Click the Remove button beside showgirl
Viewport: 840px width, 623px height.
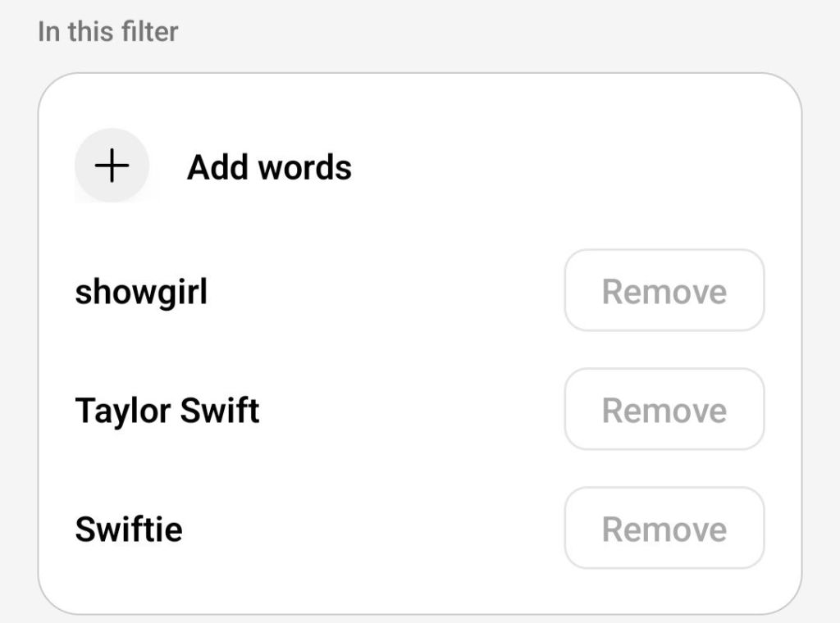tap(664, 291)
